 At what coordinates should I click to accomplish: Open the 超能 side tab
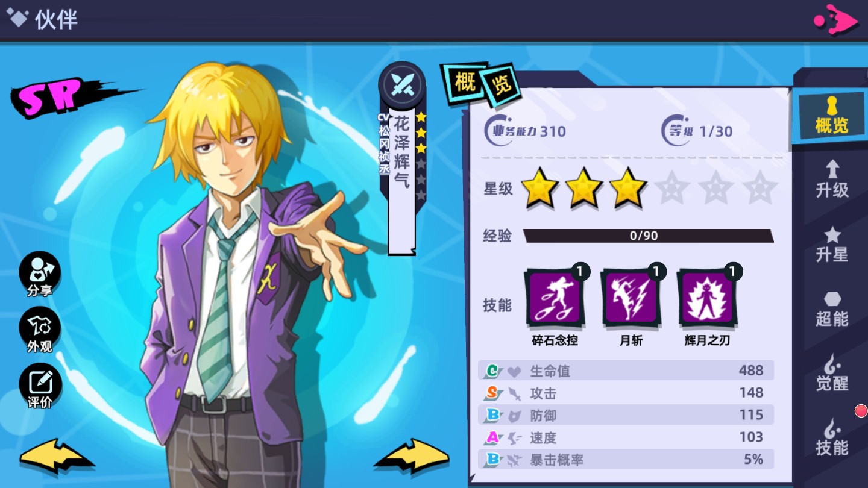click(832, 309)
